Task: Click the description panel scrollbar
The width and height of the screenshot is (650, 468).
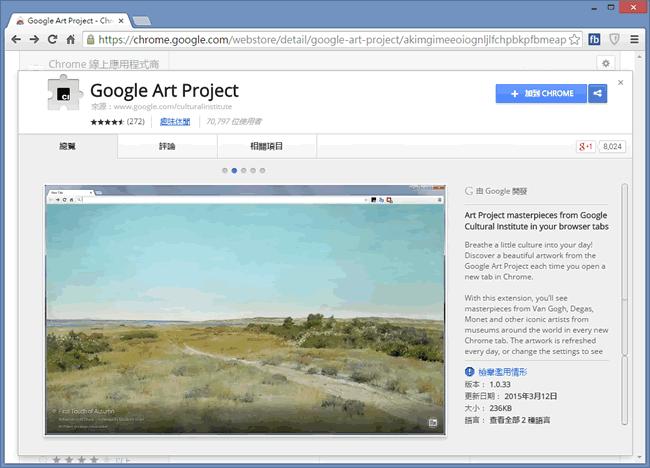Action: click(x=625, y=304)
